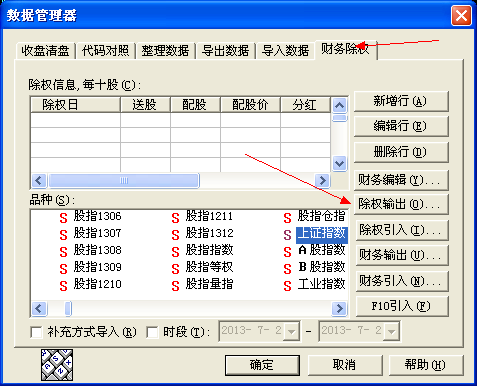Click the S icon beside 股指1307
The image size is (477, 386).
[x=63, y=235]
